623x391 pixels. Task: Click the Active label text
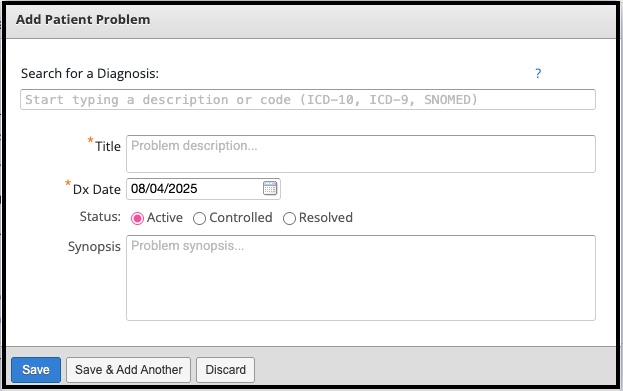[x=164, y=217]
